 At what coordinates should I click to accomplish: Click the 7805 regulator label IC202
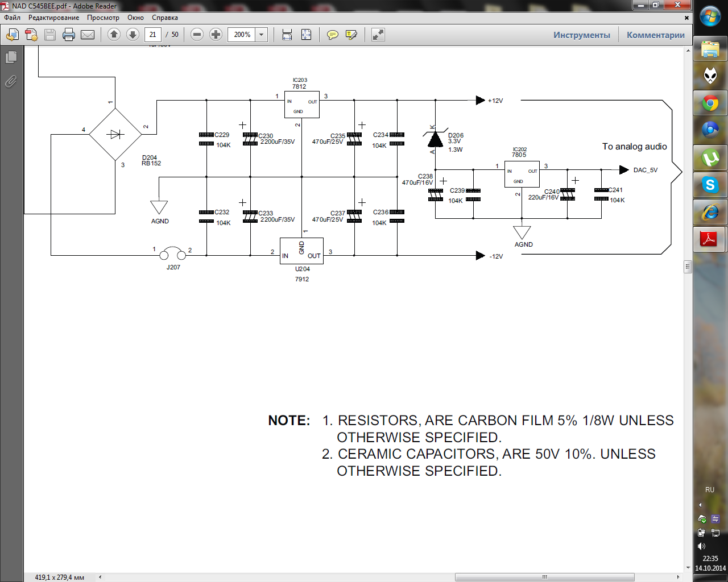pos(519,152)
